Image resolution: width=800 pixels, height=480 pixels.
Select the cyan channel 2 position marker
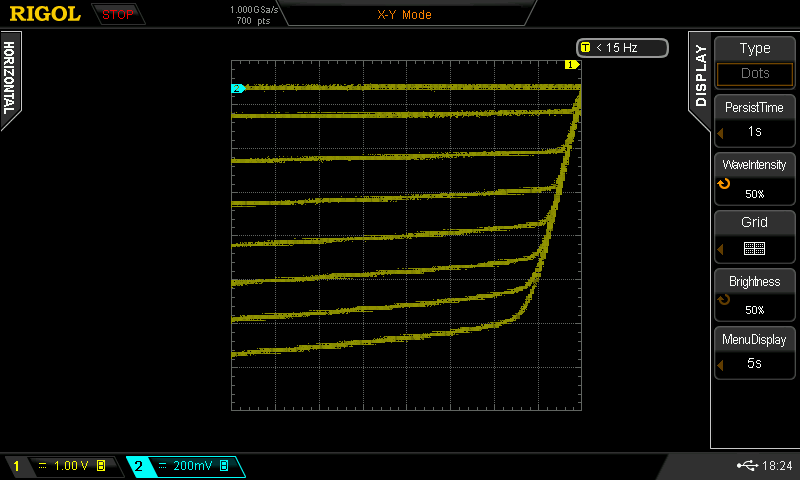(238, 89)
